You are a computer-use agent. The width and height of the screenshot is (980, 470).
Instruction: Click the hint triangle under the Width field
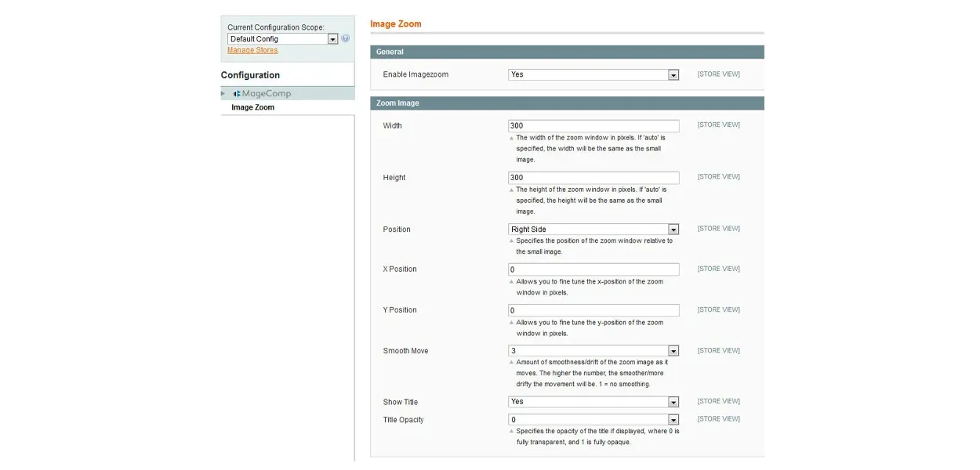click(x=512, y=138)
